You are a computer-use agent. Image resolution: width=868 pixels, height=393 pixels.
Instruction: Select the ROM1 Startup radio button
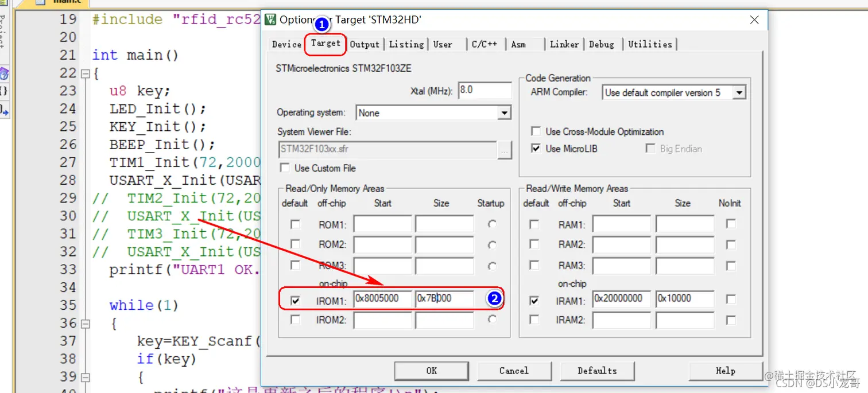click(x=492, y=224)
